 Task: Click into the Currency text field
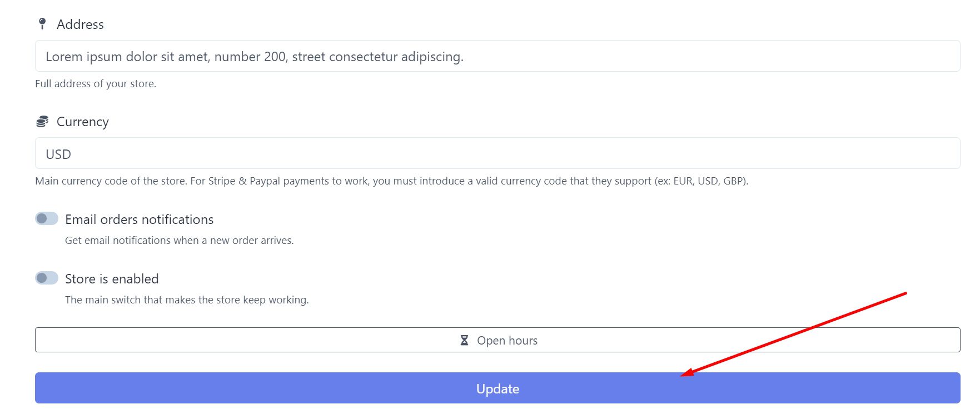[498, 153]
